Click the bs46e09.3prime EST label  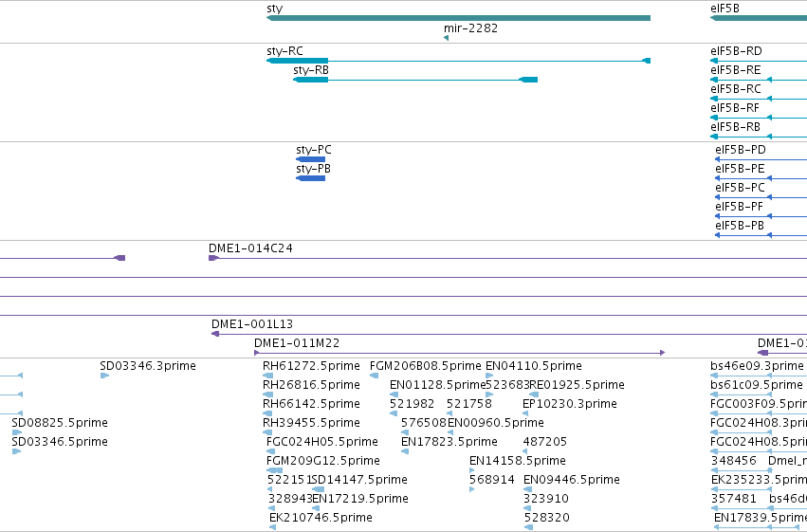pyautogui.click(x=757, y=366)
